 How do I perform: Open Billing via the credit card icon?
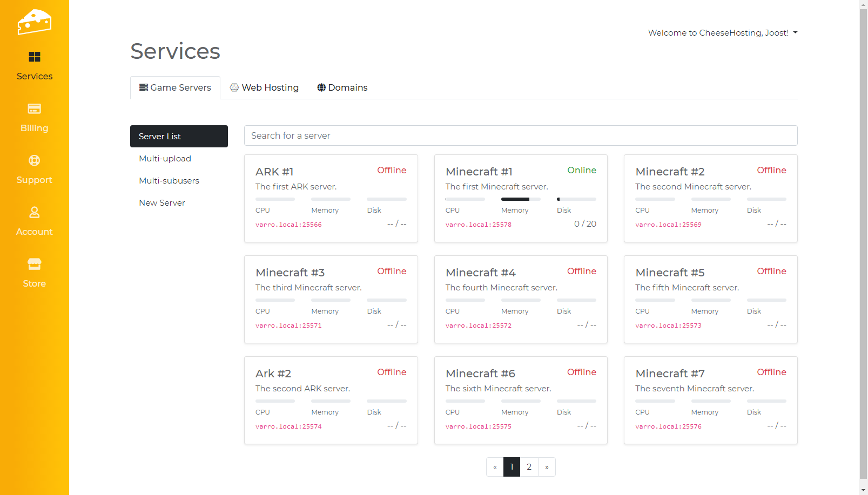(34, 109)
